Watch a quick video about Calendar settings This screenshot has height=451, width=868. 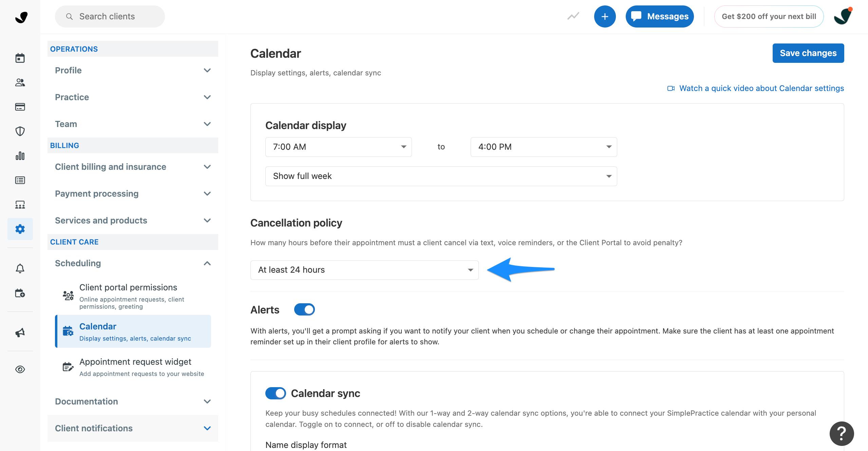pos(761,88)
